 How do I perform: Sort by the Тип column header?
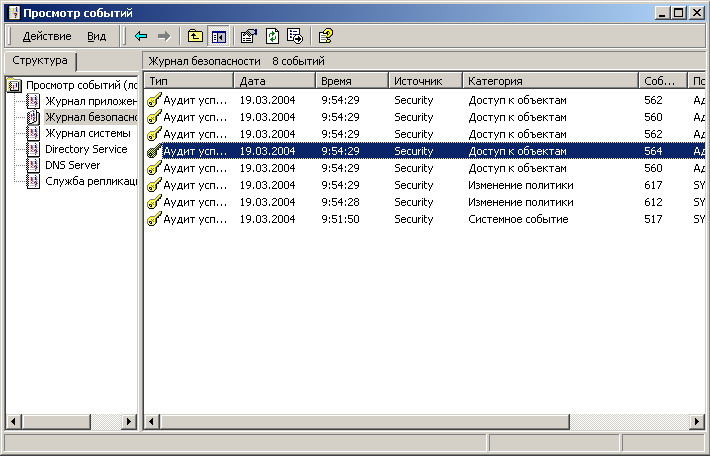188,81
